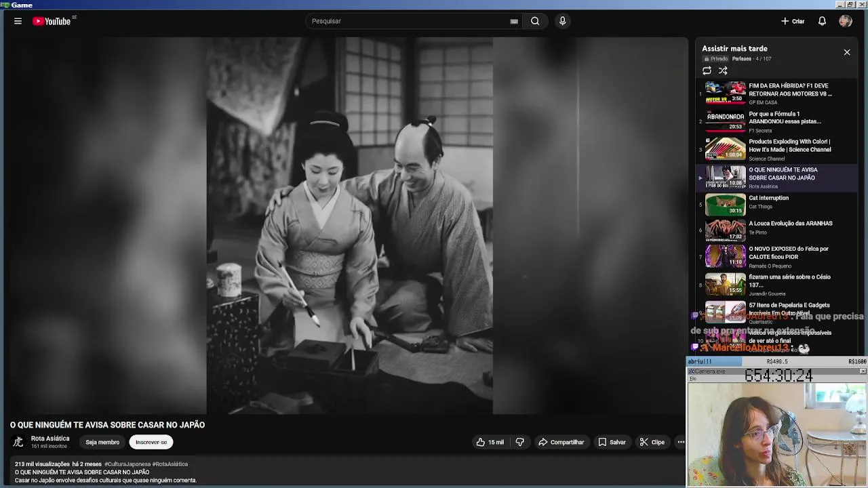Click the #RotaAsiática hashtag

point(170,464)
